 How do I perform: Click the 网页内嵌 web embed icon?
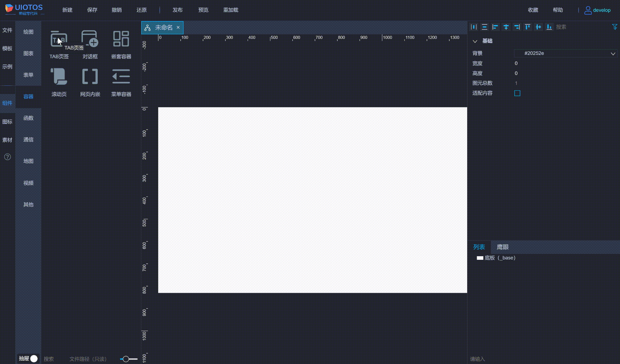coord(90,77)
